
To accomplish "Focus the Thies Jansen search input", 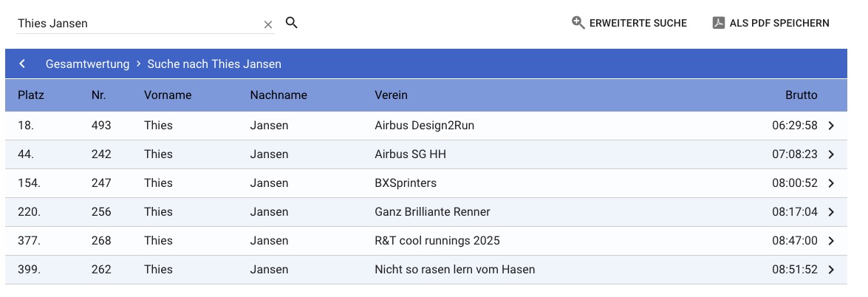I will 137,24.
